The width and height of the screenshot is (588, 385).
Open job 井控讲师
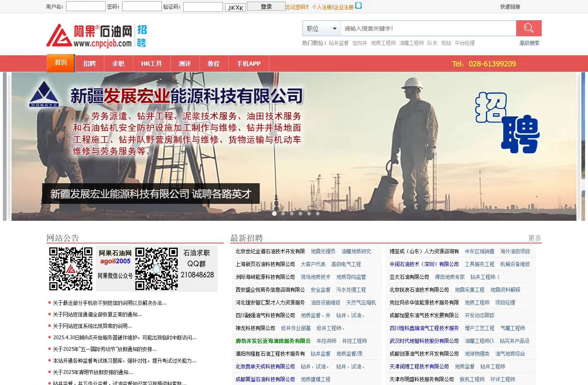tap(326, 341)
